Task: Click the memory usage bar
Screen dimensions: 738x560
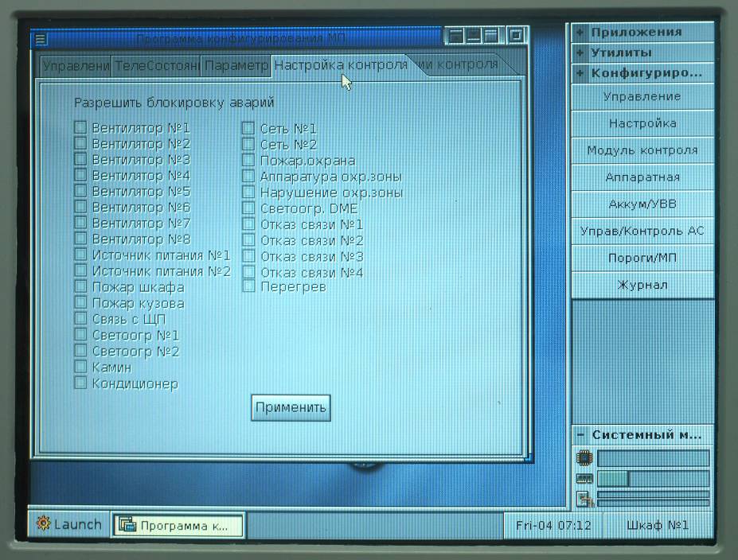Action: pos(654,479)
